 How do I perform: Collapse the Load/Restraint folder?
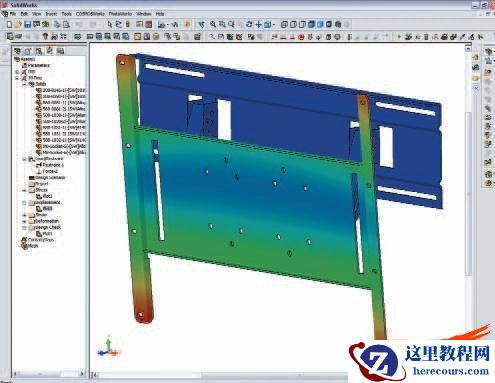pos(25,159)
